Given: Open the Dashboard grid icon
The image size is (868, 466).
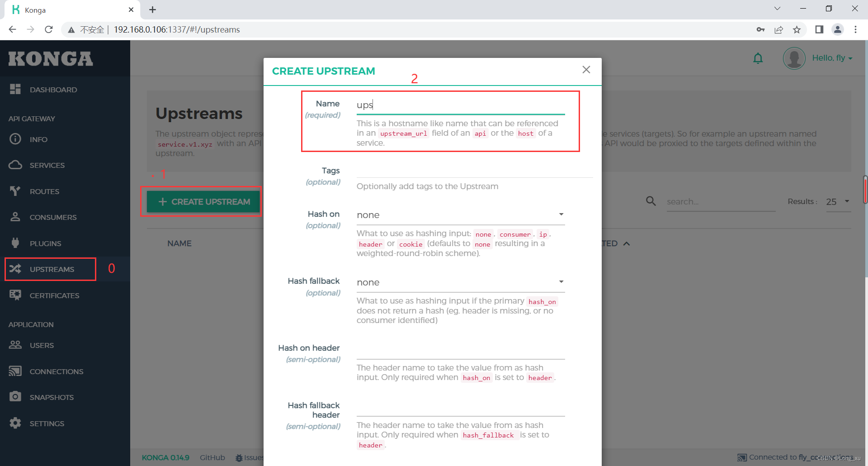Looking at the screenshot, I should (x=15, y=89).
